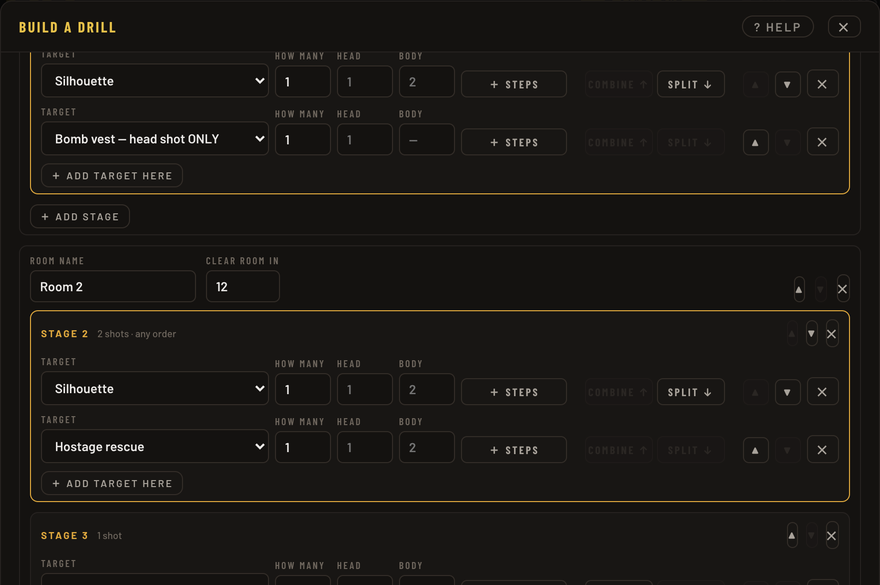This screenshot has width=880, height=585.
Task: Remove the Bomb vest target
Action: [x=822, y=142]
